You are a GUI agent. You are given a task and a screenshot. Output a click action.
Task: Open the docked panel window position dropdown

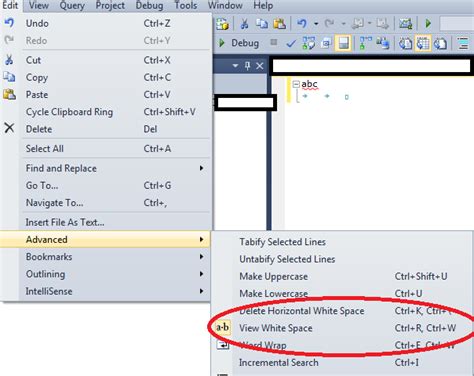pos(235,66)
